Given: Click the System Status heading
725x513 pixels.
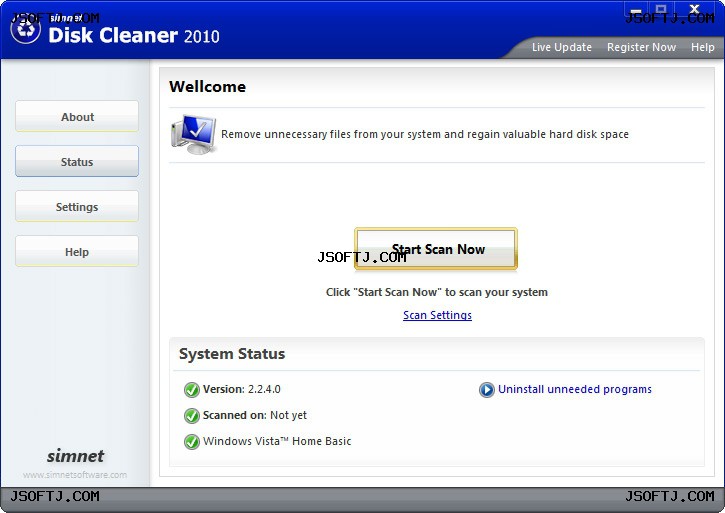Looking at the screenshot, I should pyautogui.click(x=232, y=354).
